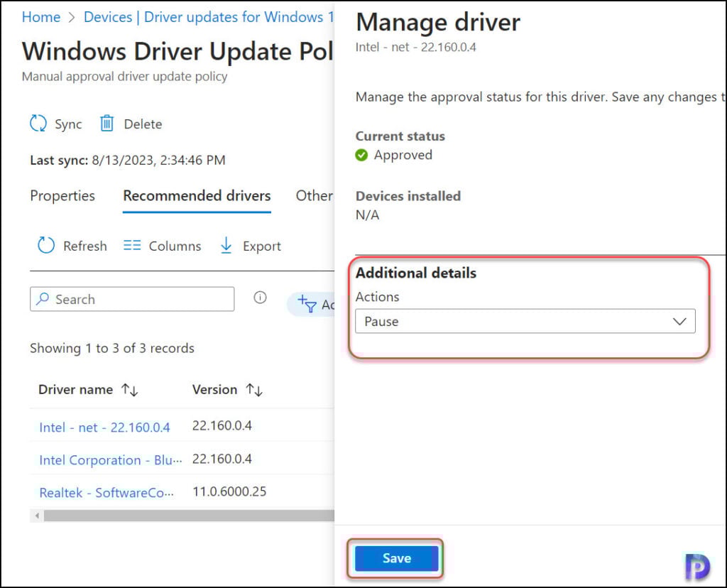Image resolution: width=727 pixels, height=588 pixels.
Task: Open the Actions dropdown showing Pause
Action: point(525,322)
